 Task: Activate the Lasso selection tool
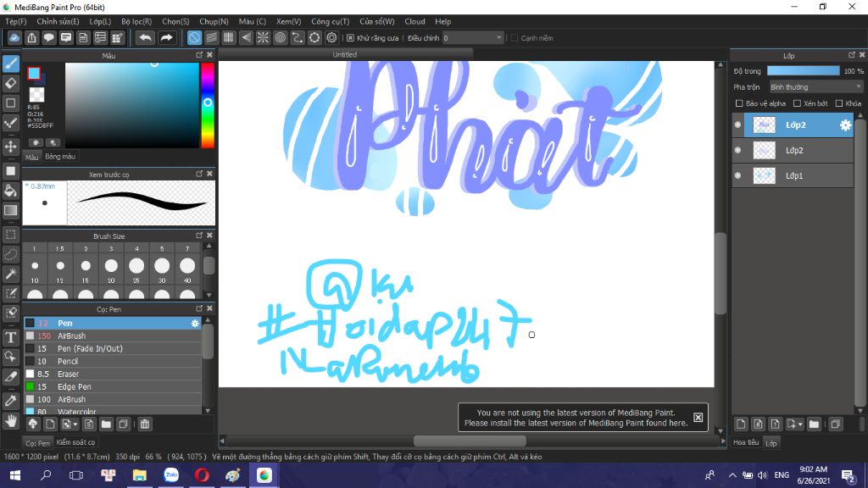click(10, 254)
